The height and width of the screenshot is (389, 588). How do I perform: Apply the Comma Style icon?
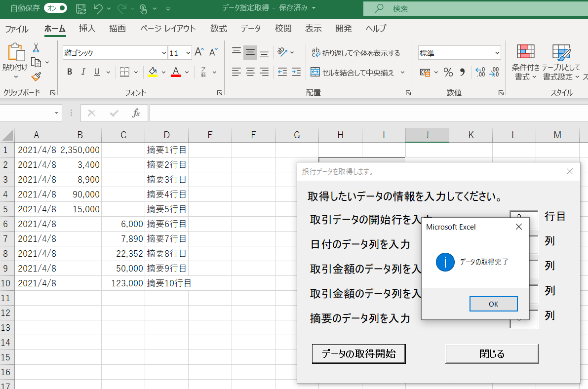pyautogui.click(x=463, y=72)
